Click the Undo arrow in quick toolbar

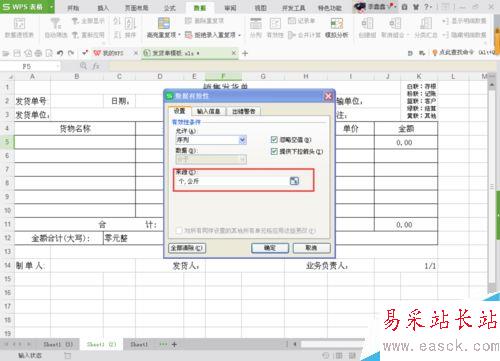[x=60, y=53]
